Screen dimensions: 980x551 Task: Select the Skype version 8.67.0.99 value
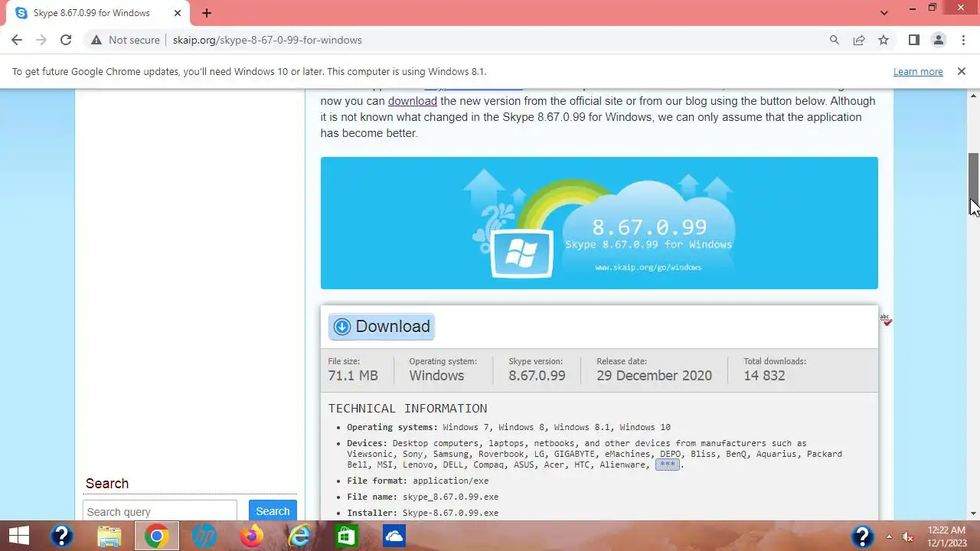pyautogui.click(x=537, y=376)
